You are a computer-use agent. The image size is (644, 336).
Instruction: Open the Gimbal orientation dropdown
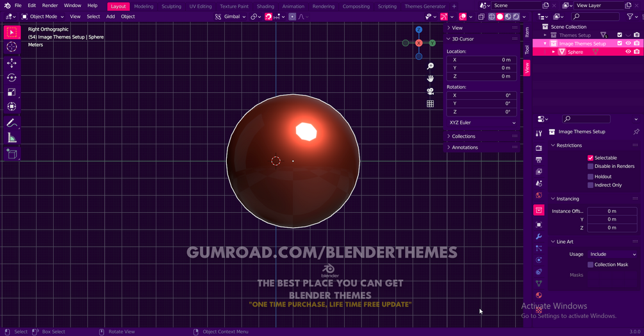pos(231,17)
